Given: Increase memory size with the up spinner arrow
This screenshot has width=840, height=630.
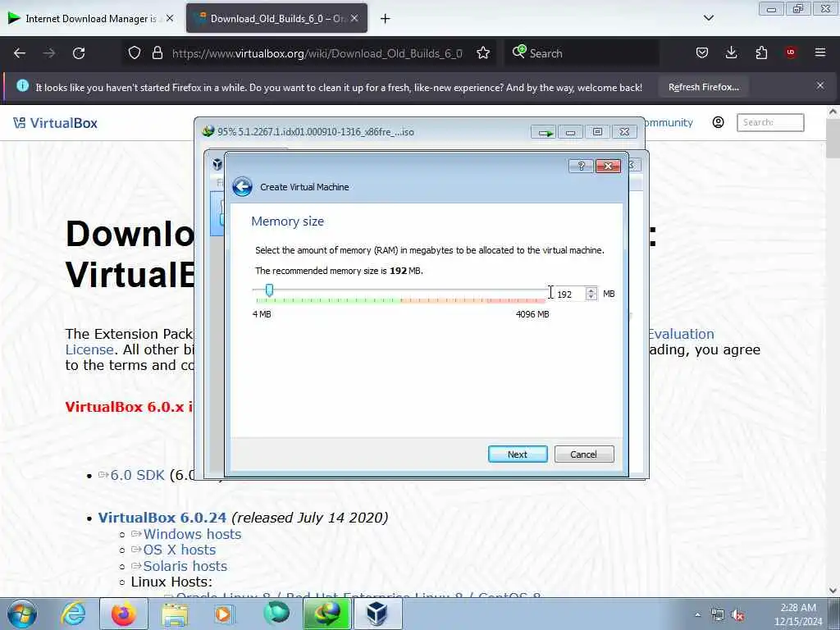Looking at the screenshot, I should (591, 290).
